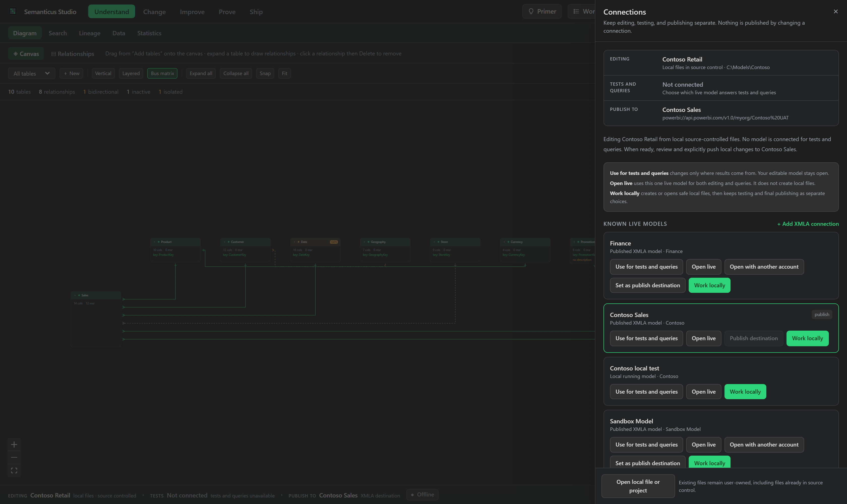
Task: Click Collapse all tables
Action: pyautogui.click(x=236, y=73)
